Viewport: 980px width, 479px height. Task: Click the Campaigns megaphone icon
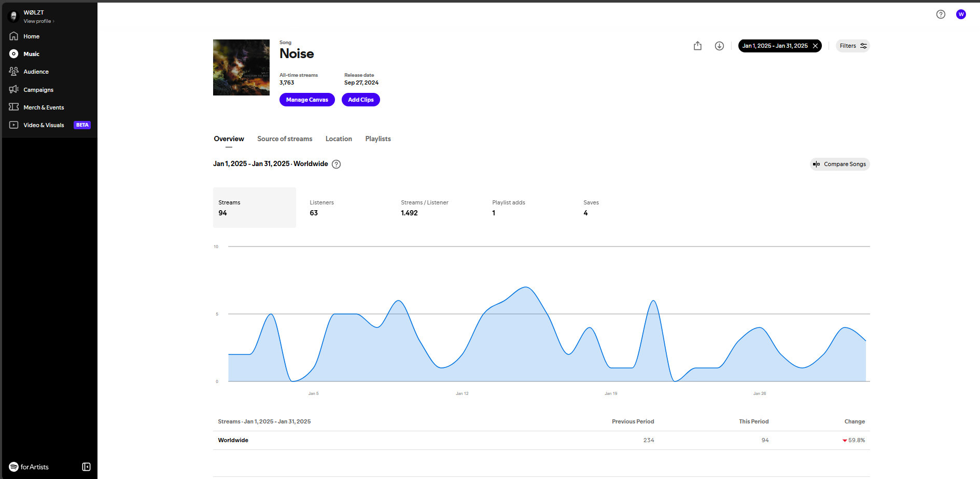[x=14, y=89]
